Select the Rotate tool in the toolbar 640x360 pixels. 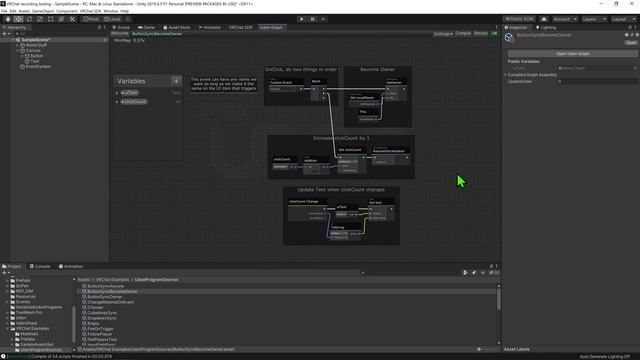click(x=29, y=19)
